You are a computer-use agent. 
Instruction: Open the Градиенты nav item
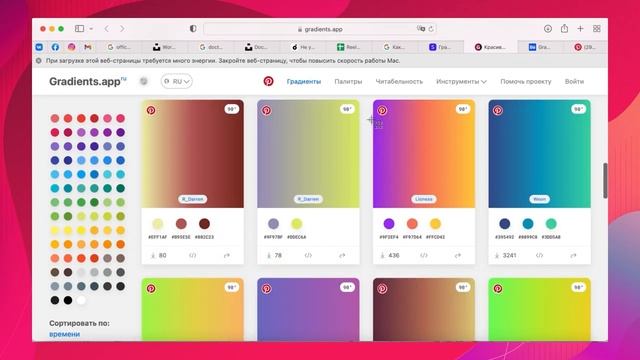[x=304, y=82]
